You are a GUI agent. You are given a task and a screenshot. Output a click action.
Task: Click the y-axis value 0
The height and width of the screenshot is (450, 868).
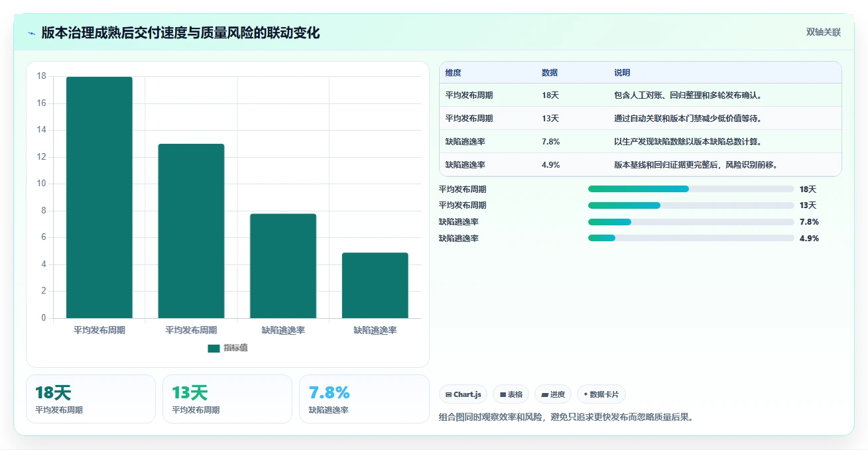coord(44,317)
